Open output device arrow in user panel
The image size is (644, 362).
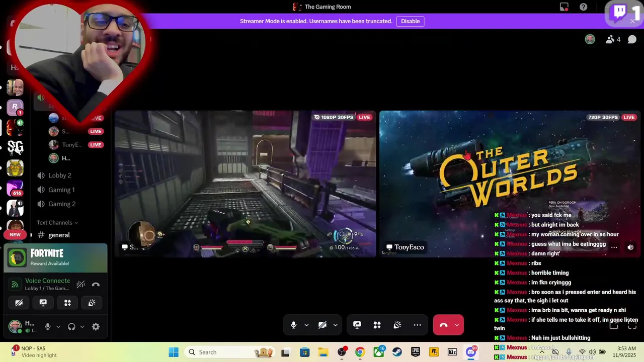tap(82, 327)
